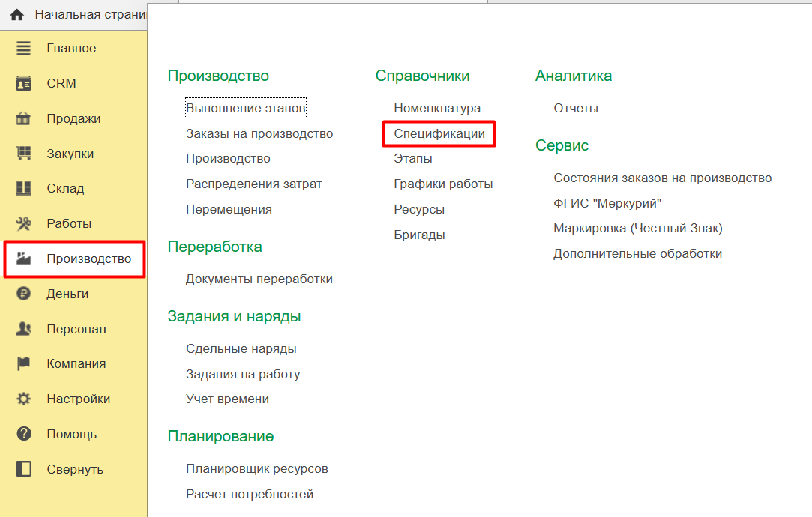This screenshot has width=812, height=517.
Task: Open the Спецификации catalog
Action: 439,133
